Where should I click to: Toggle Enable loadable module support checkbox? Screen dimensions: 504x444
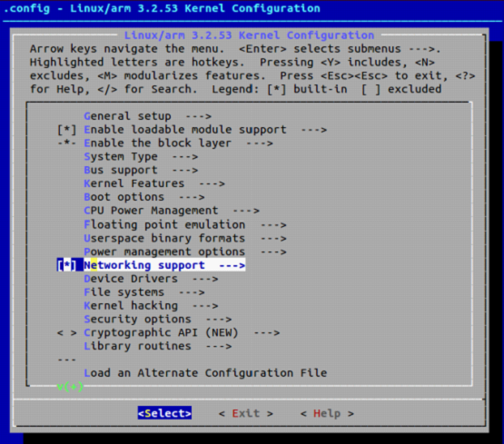67,130
